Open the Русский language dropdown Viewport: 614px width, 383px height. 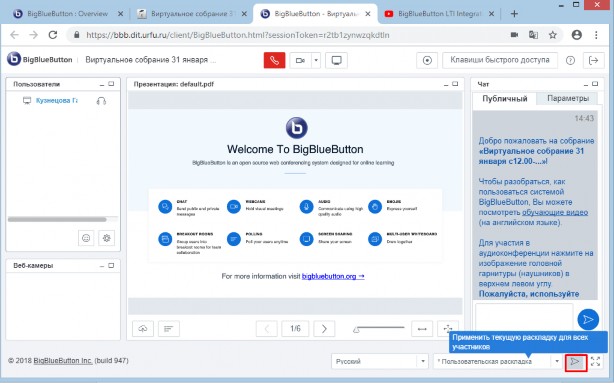(x=379, y=361)
